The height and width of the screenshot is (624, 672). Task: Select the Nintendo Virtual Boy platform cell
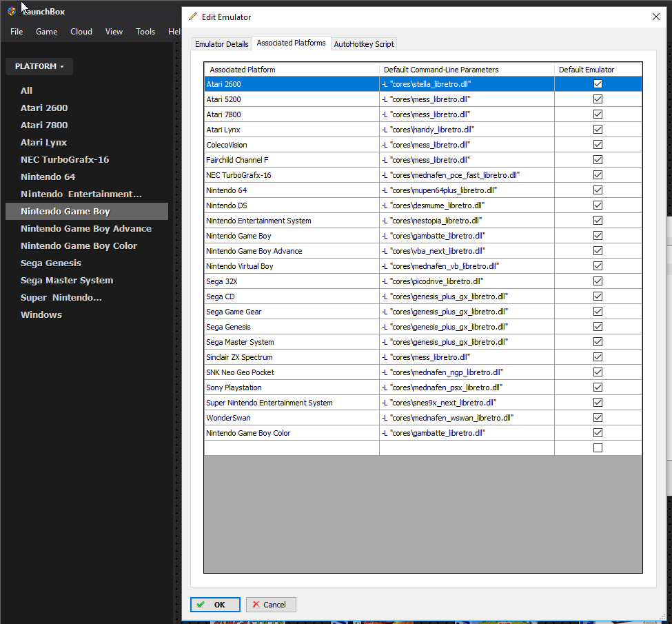[x=292, y=266]
